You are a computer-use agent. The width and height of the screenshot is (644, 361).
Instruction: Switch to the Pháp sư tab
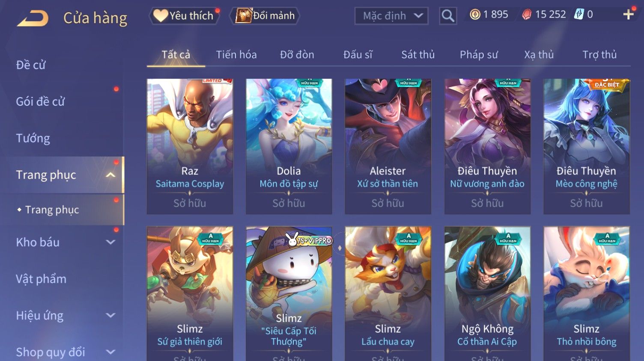click(479, 55)
